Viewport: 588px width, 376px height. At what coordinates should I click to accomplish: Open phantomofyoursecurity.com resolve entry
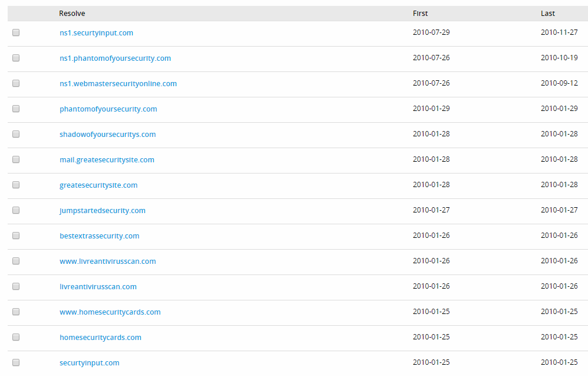(x=109, y=109)
